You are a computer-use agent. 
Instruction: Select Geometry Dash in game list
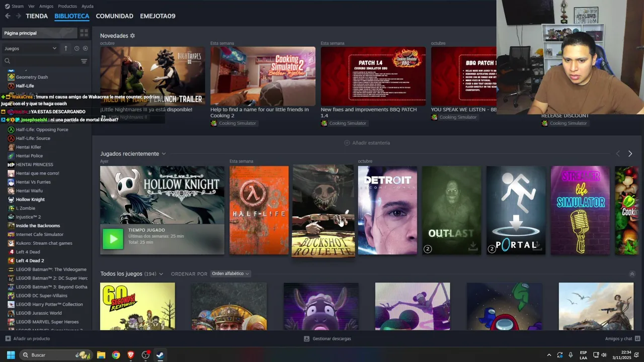tap(32, 77)
